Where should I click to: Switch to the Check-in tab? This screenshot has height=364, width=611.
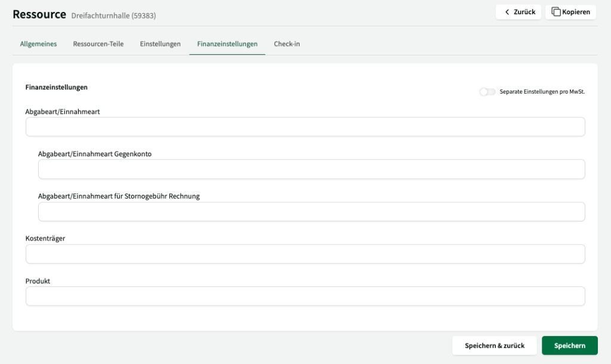(286, 44)
